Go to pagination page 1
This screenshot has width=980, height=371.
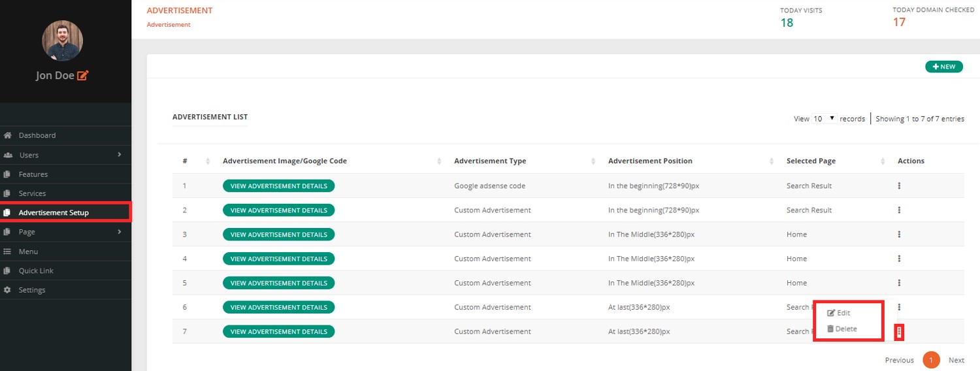coord(931,360)
